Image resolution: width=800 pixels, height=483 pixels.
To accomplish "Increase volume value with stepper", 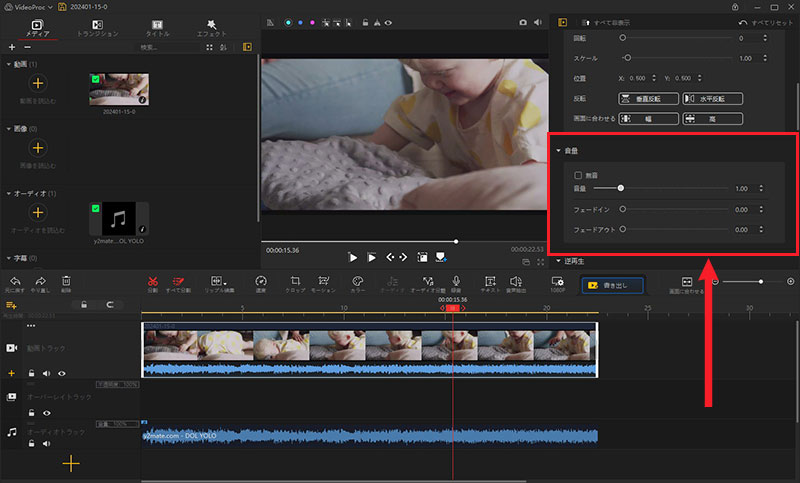I will tap(761, 186).
